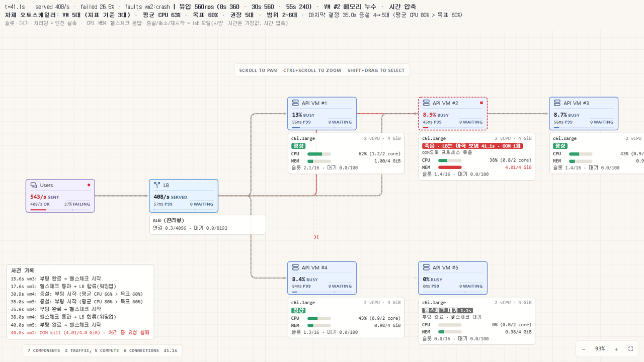Click the "8.7% BUSY" reading on API VM #3
The height and width of the screenshot is (362, 644).
coord(567,115)
